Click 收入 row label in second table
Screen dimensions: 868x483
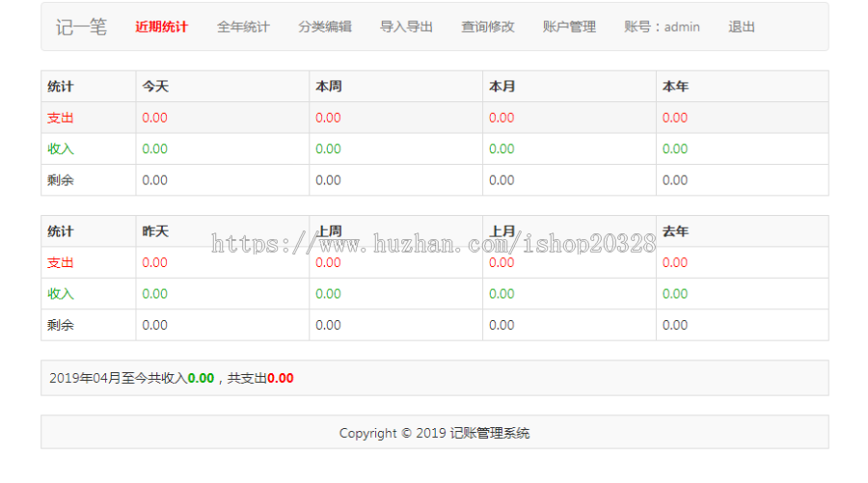[x=61, y=294]
